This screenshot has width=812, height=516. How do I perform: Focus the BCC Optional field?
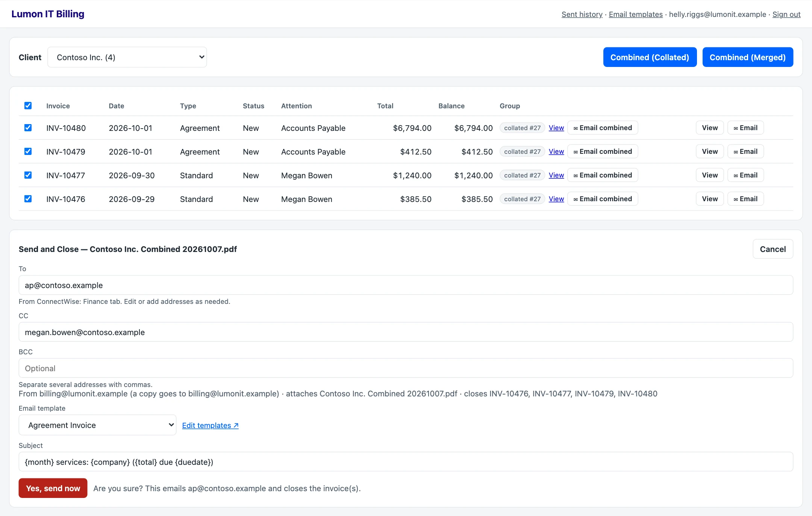[x=406, y=368]
